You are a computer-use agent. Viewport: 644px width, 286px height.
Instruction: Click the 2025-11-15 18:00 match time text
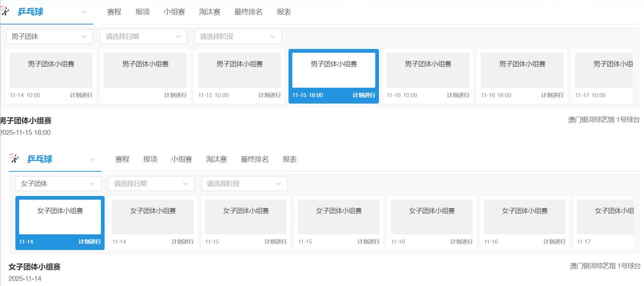(x=25, y=132)
